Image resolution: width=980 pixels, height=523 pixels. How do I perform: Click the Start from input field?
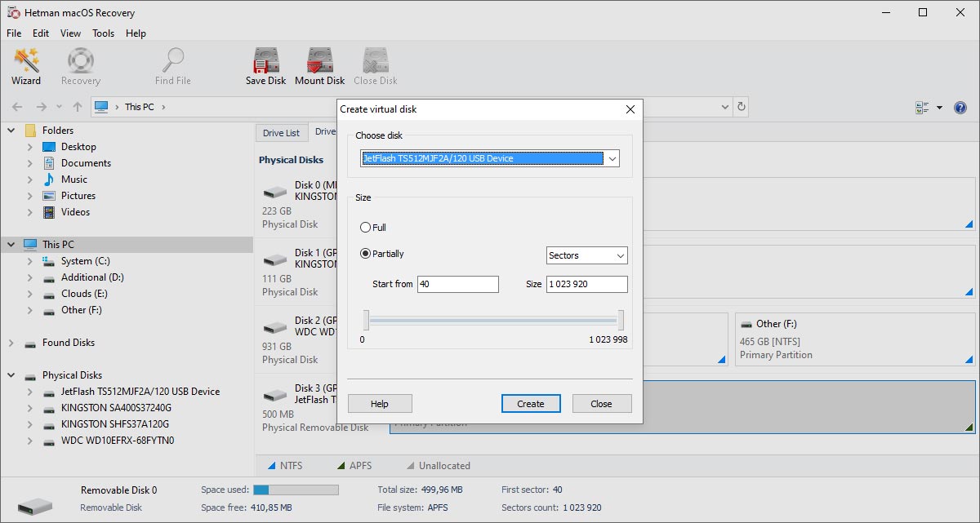[x=457, y=284]
